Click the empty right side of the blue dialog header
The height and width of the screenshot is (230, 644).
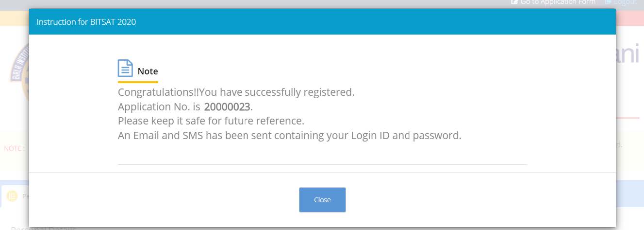click(x=437, y=22)
